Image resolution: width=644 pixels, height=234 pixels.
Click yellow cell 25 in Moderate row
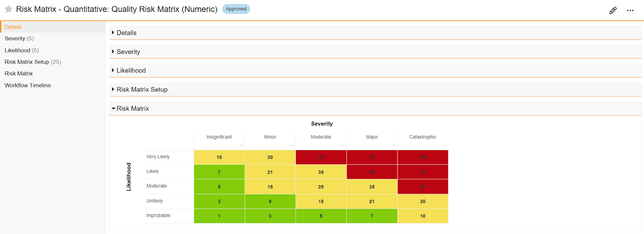point(321,187)
